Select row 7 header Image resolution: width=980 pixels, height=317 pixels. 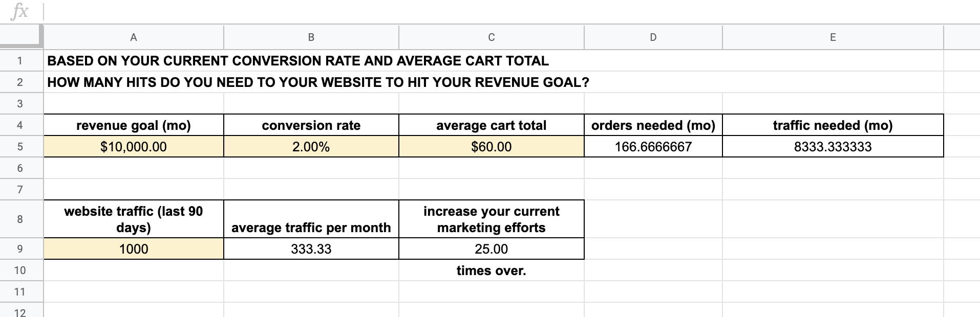click(20, 190)
